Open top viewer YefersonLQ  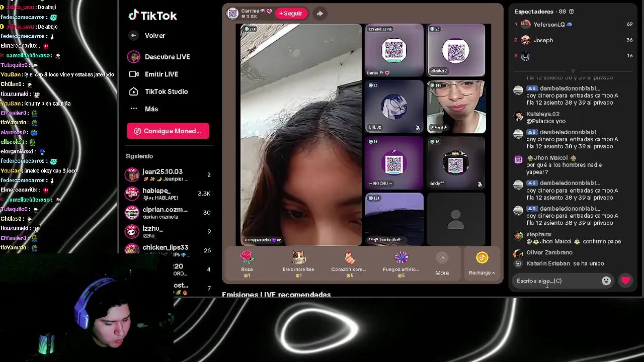574,24
